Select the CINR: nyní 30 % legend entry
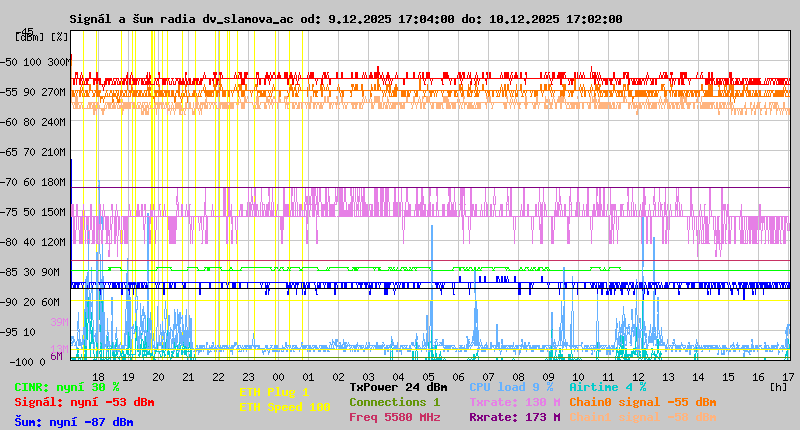 click(x=67, y=388)
